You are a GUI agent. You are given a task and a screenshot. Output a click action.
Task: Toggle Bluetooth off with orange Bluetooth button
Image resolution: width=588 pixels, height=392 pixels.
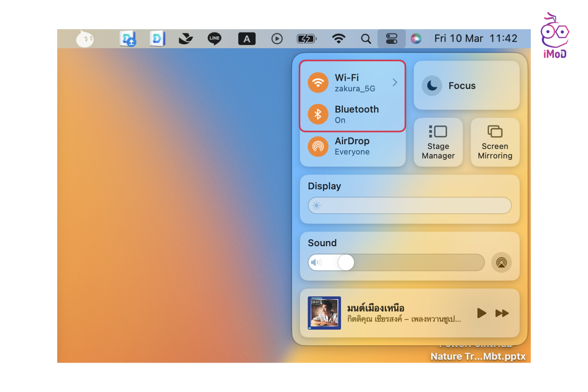tap(318, 114)
